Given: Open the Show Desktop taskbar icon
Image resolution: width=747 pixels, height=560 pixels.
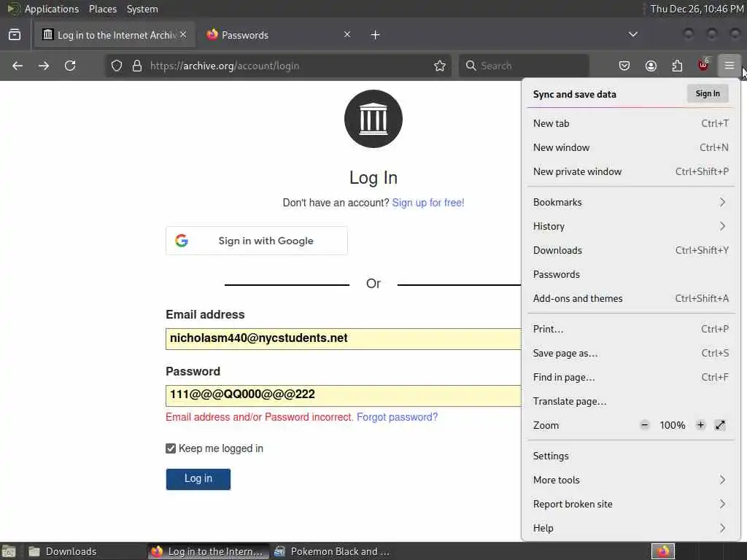Looking at the screenshot, I should [x=9, y=551].
